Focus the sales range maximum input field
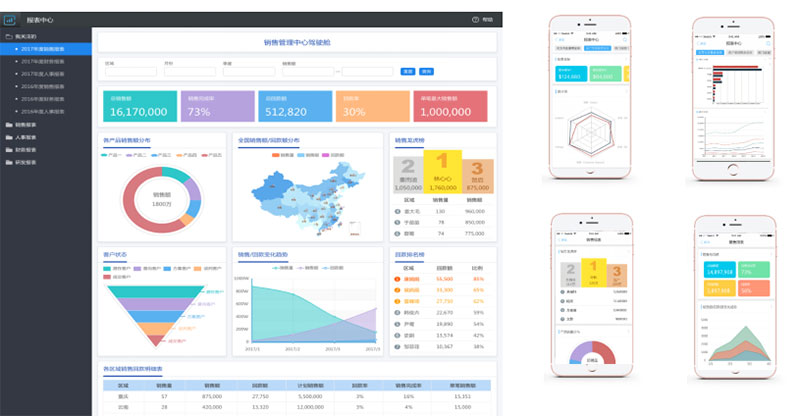The image size is (800, 416). [x=367, y=71]
